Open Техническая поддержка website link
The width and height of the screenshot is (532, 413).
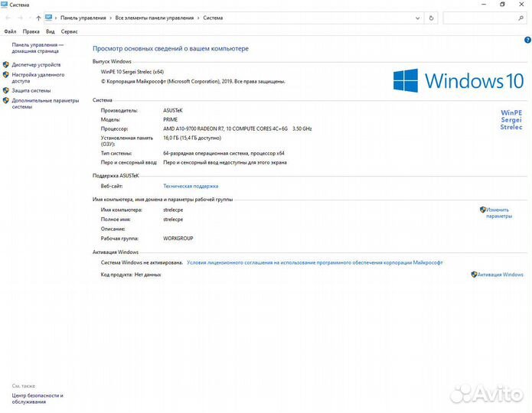191,186
